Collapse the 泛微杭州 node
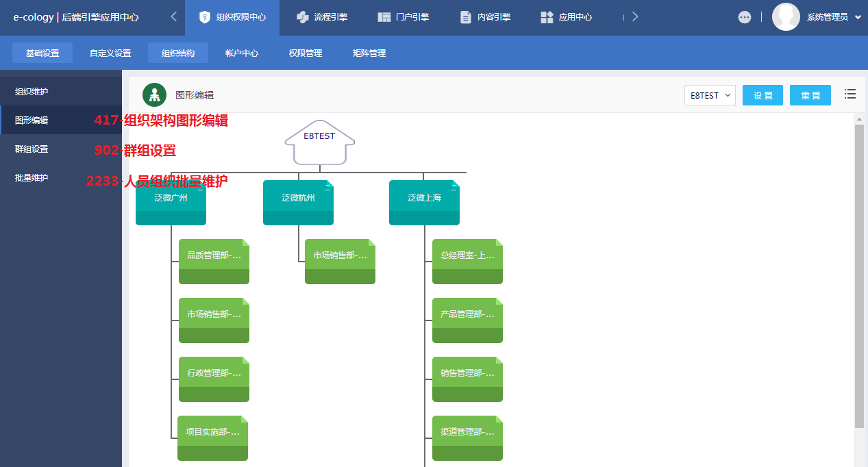The image size is (868, 467). coord(328,189)
